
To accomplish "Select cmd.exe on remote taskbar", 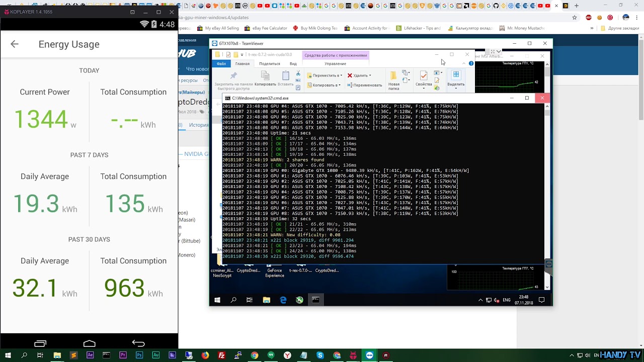I will [315, 300].
